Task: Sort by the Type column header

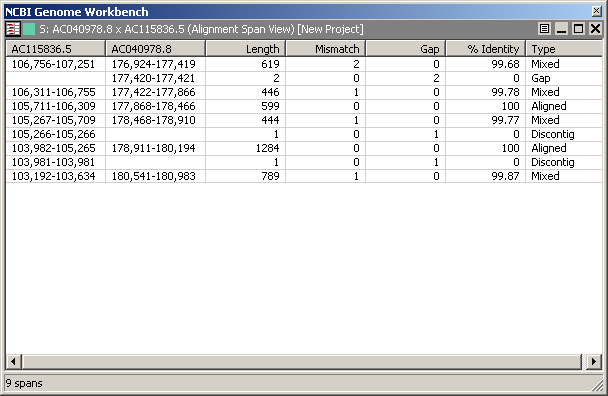Action: click(x=564, y=49)
